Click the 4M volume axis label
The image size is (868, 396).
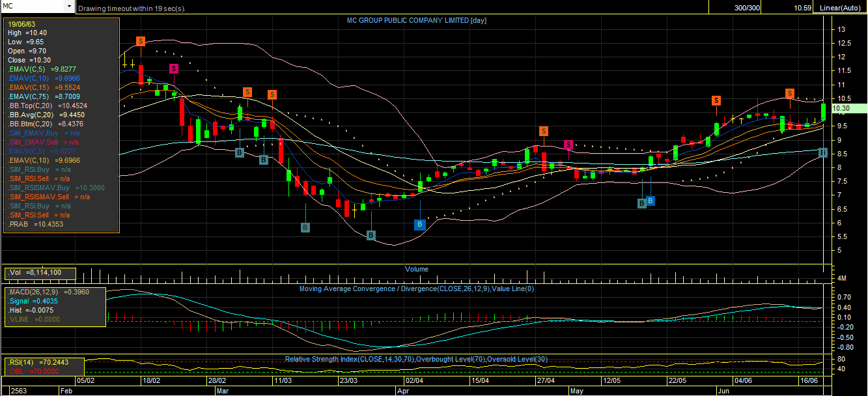click(841, 279)
